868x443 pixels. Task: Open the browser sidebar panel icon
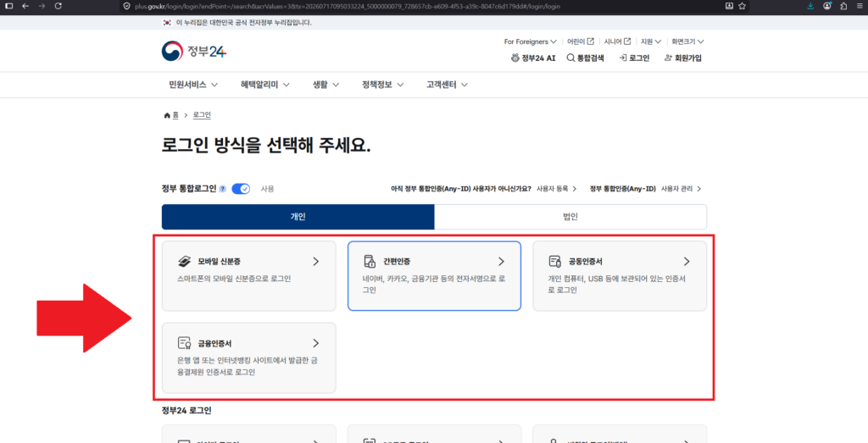8,6
